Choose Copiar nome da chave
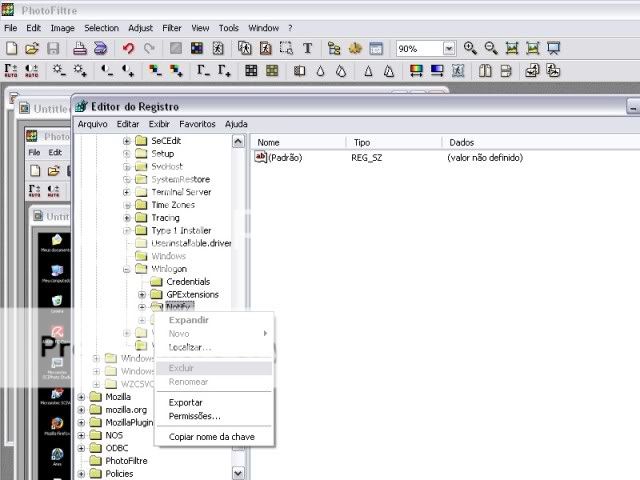This screenshot has width=640, height=480. click(x=214, y=437)
